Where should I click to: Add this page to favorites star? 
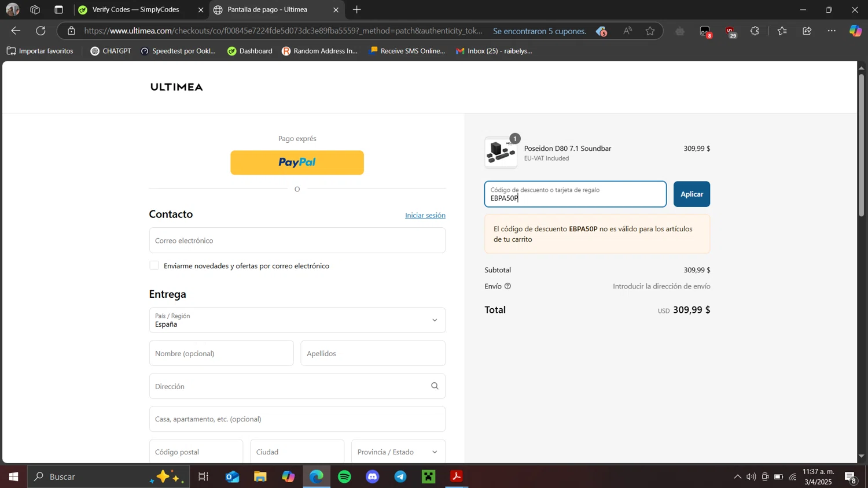pyautogui.click(x=650, y=31)
